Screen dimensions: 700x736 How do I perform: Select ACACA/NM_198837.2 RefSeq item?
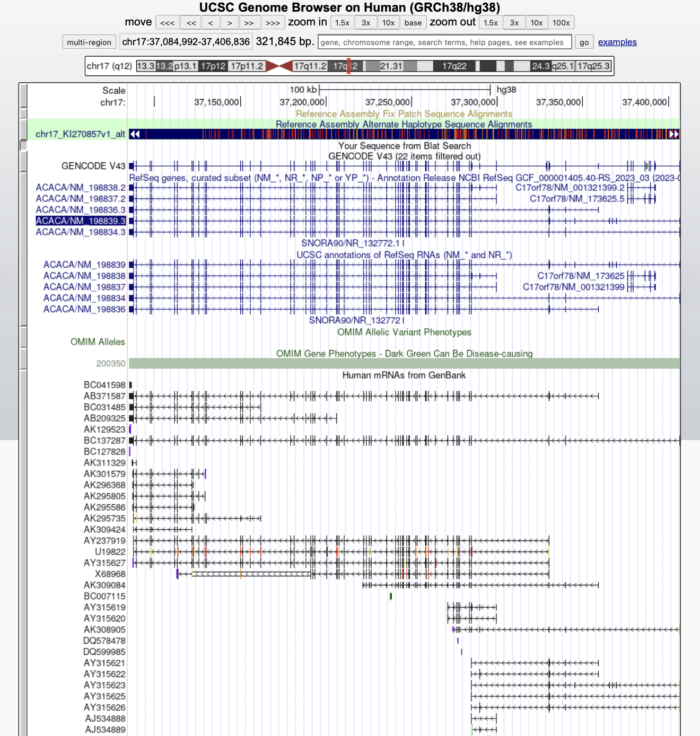(x=81, y=199)
